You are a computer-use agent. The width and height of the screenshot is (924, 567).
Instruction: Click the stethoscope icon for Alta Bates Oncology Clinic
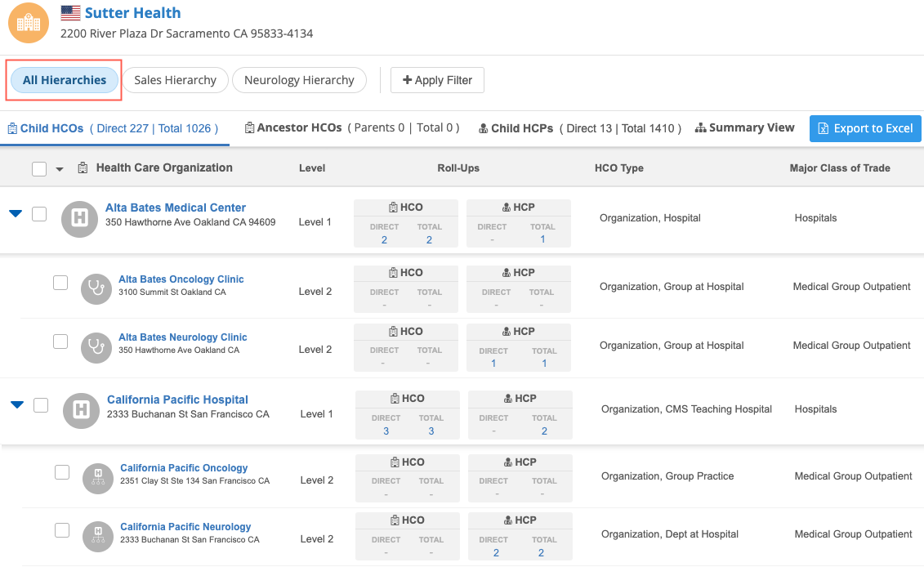96,288
